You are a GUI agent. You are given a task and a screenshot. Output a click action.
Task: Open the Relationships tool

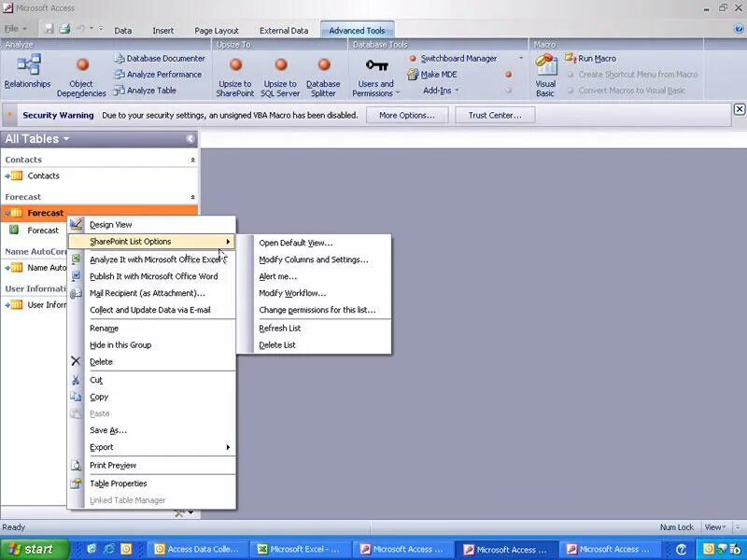pyautogui.click(x=28, y=72)
